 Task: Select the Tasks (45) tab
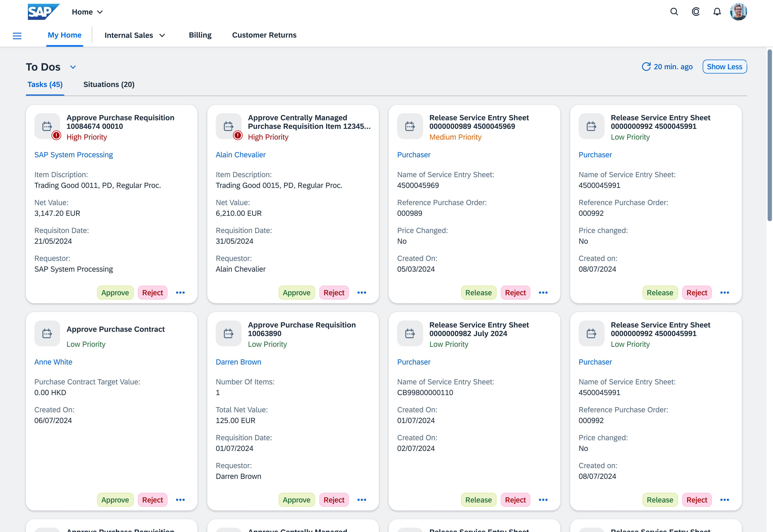tap(45, 84)
